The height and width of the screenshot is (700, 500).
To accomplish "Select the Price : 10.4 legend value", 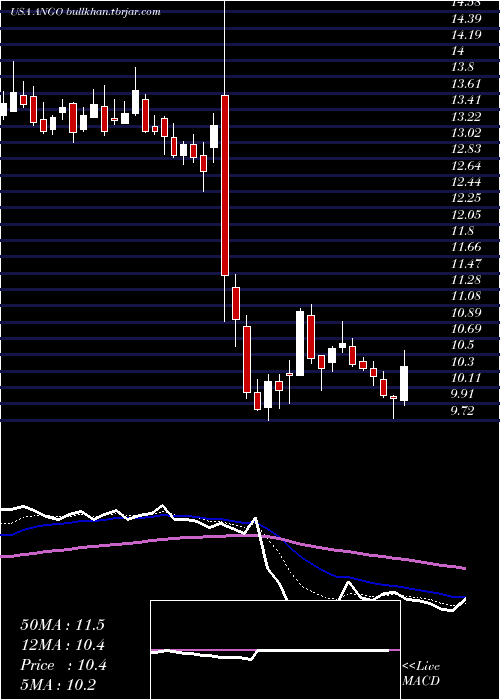I will (x=63, y=665).
